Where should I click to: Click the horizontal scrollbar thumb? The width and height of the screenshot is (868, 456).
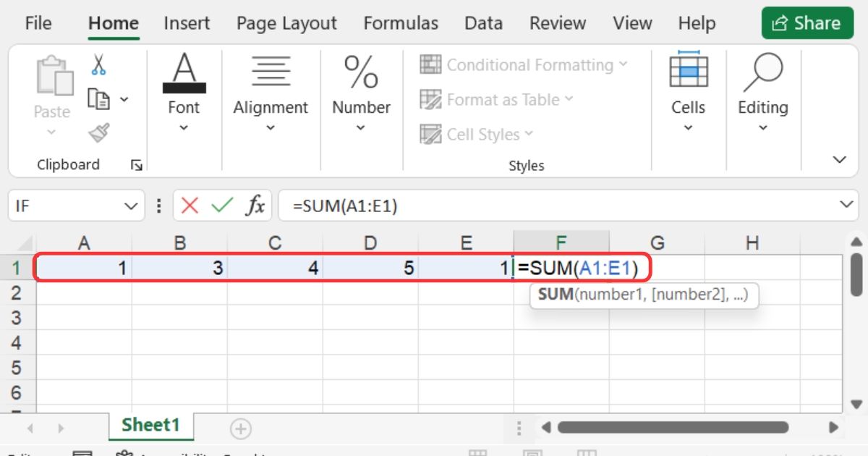[x=672, y=428]
